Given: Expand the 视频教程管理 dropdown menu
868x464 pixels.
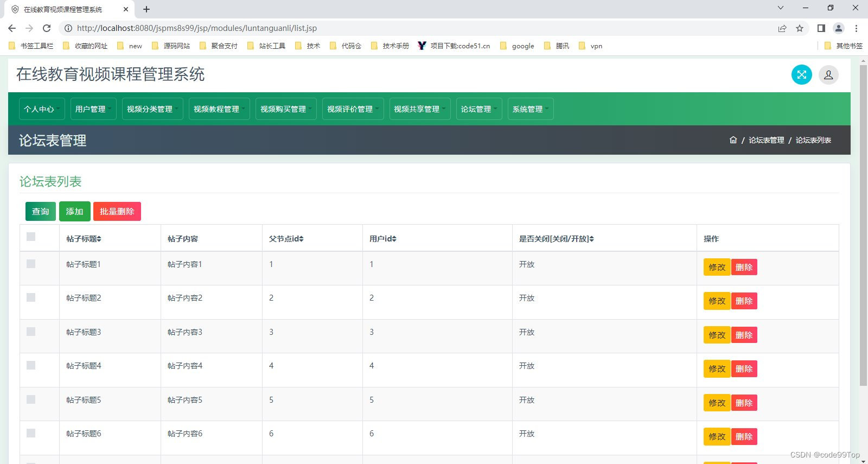Looking at the screenshot, I should pyautogui.click(x=219, y=109).
